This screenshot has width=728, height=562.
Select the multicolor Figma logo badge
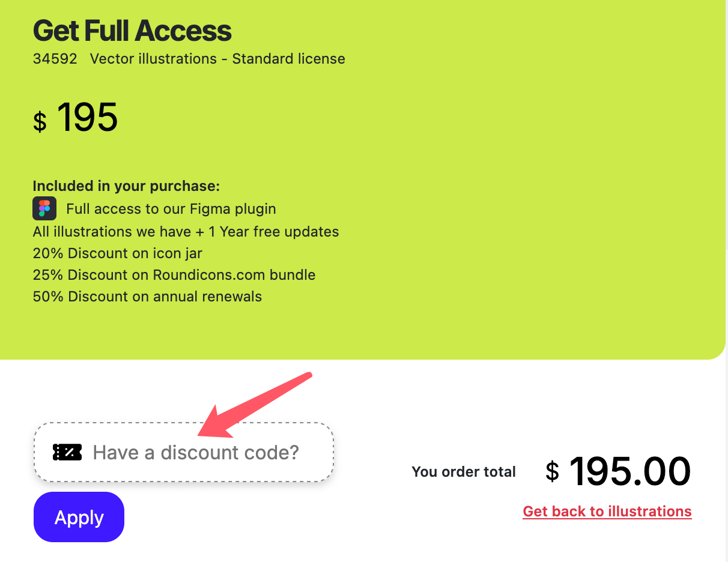tap(43, 208)
